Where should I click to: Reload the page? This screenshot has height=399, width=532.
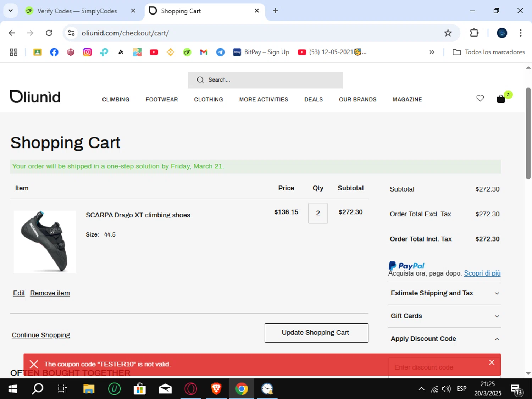pos(49,33)
